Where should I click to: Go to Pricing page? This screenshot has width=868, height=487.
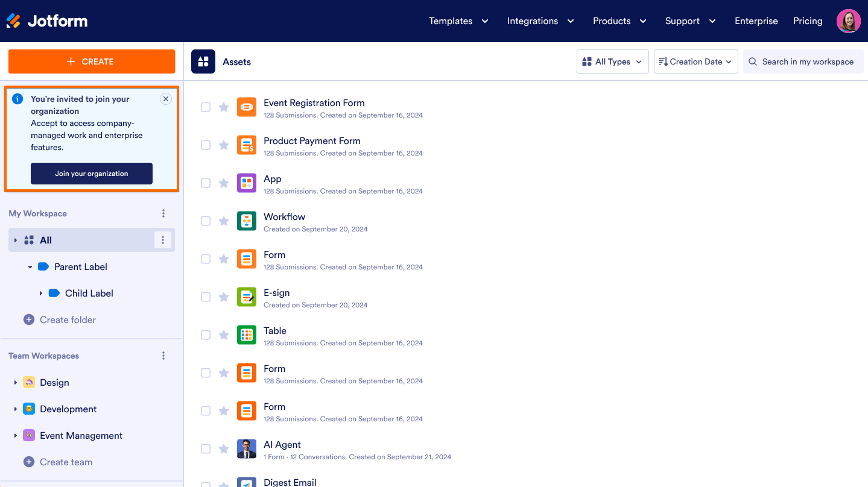point(808,21)
